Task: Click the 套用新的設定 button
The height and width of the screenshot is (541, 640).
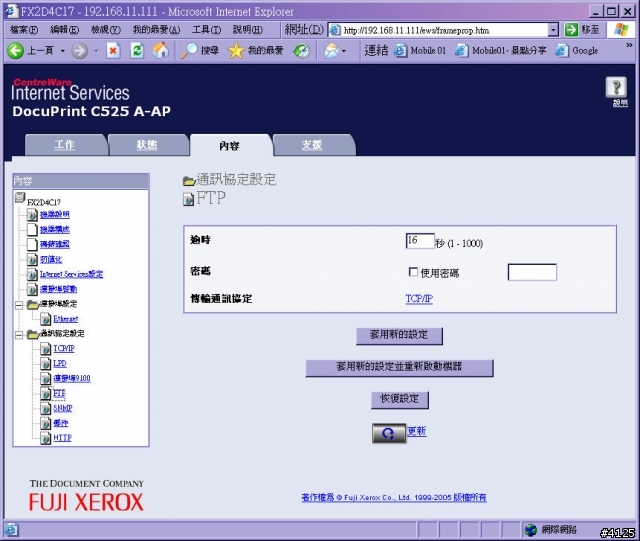Action: pyautogui.click(x=399, y=336)
